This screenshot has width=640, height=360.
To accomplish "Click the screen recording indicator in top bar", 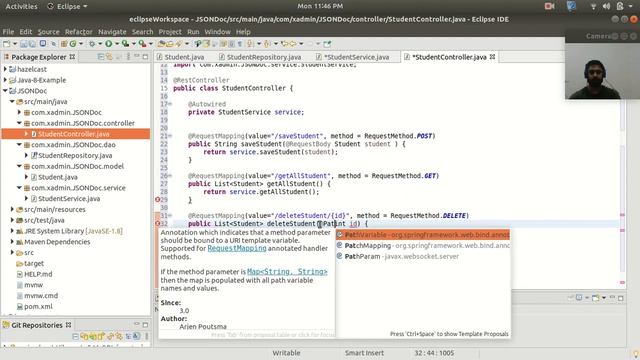I will click(x=549, y=6).
